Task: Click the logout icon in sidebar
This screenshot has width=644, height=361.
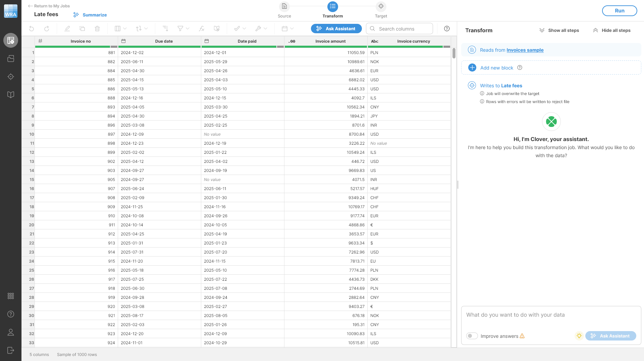Action: pos(11,350)
